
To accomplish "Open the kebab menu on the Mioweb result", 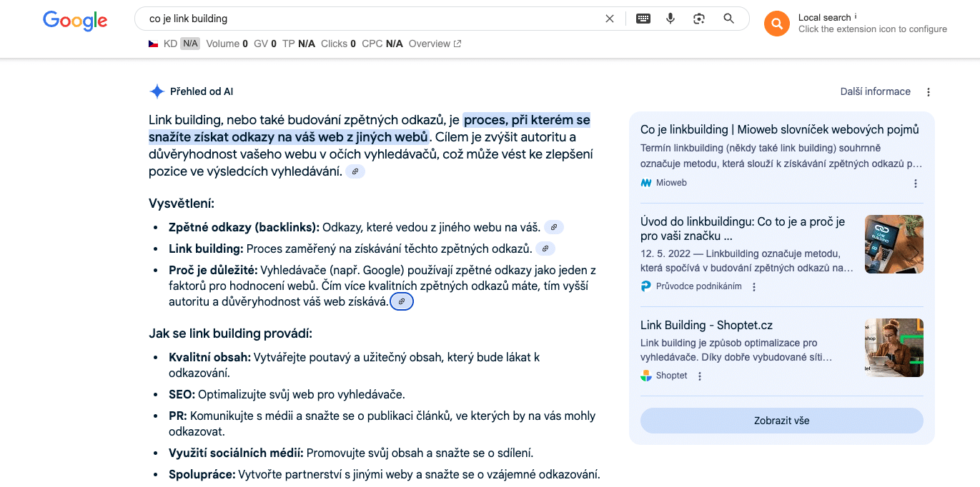I will tap(916, 183).
